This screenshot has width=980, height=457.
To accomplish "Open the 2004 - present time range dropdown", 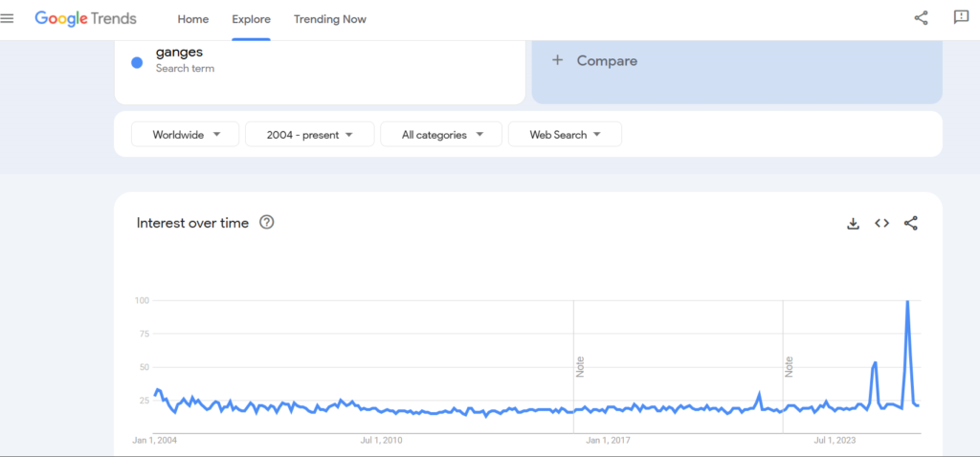I will (310, 135).
